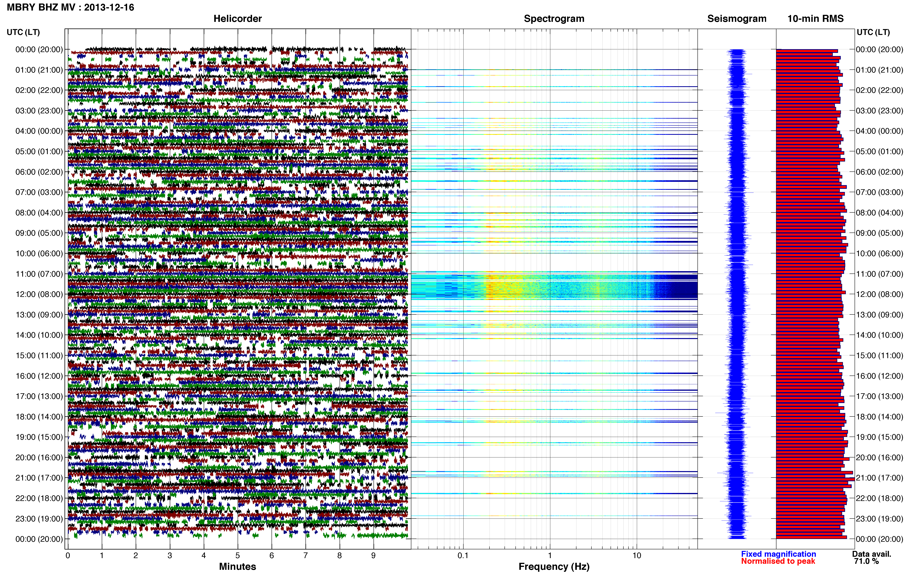
Task: Click helicorder axis label "14:00 (10:00)"
Action: [x=39, y=335]
